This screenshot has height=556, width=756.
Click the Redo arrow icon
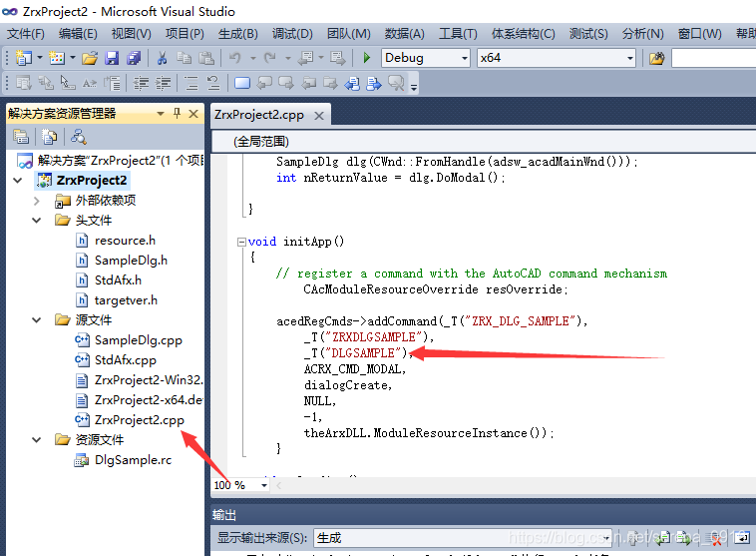pyautogui.click(x=270, y=58)
